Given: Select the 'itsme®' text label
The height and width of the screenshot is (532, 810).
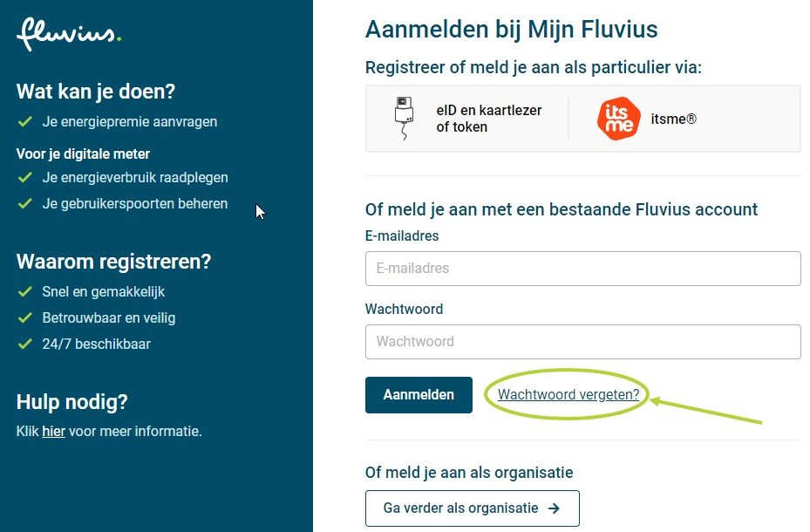Looking at the screenshot, I should (673, 119).
